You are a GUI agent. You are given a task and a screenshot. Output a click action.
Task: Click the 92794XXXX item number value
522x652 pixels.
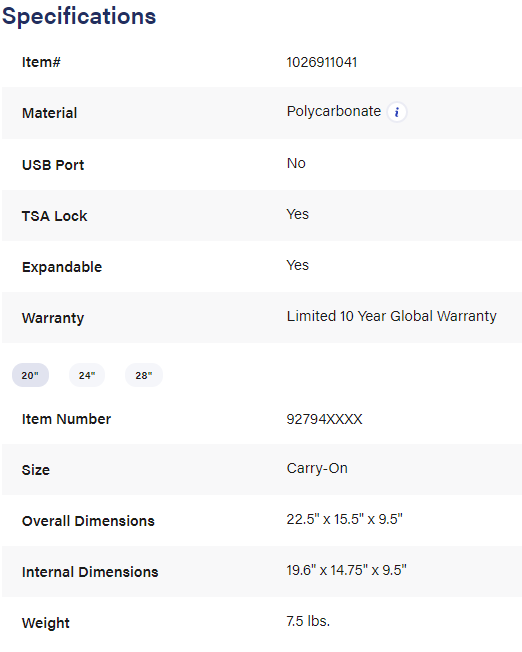pyautogui.click(x=324, y=419)
